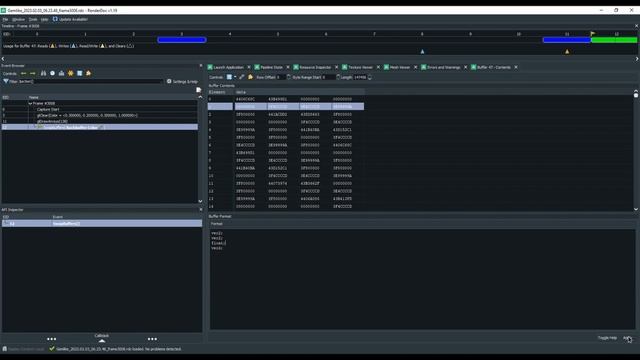Click the Apply button
Viewport: 640px width, 360px height.
point(628,338)
